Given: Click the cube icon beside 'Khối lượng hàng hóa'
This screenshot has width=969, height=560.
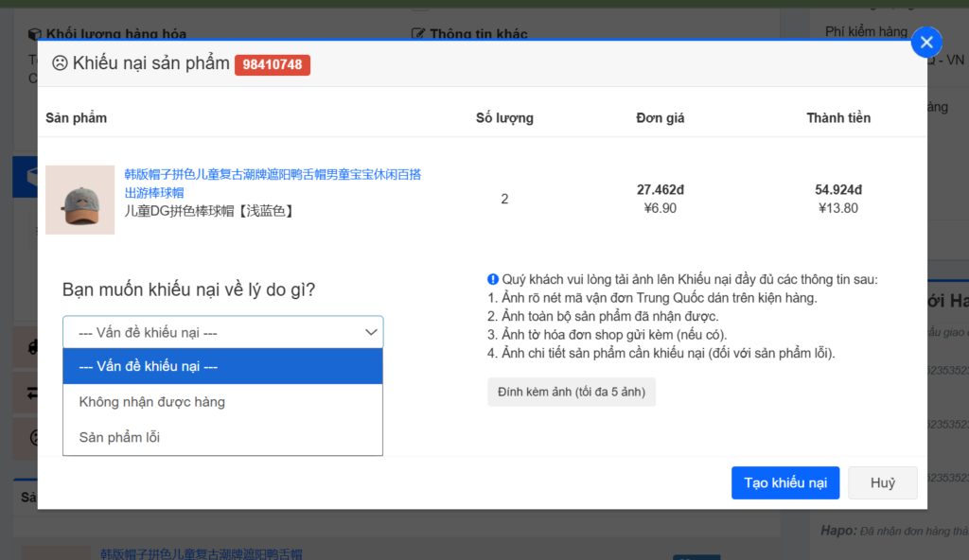Looking at the screenshot, I should point(34,34).
